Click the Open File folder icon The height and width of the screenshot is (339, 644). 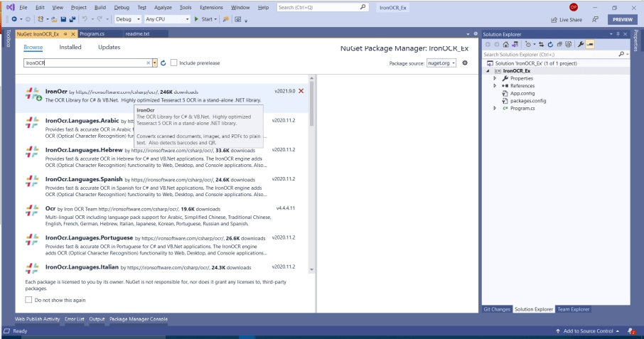pyautogui.click(x=54, y=19)
